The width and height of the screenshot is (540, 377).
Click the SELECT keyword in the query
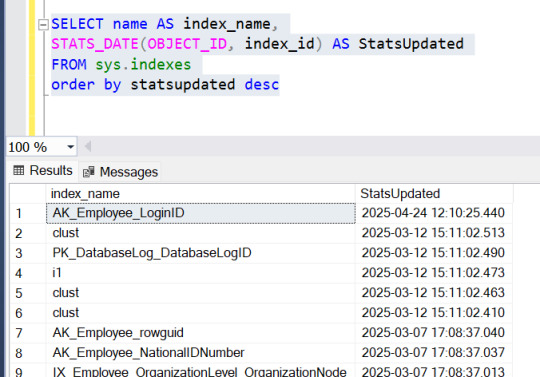tap(77, 24)
